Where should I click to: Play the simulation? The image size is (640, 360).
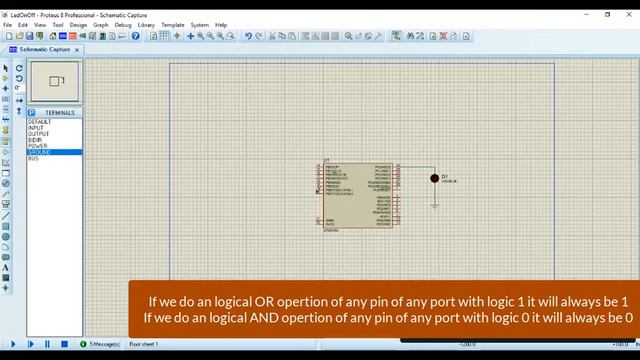(x=13, y=344)
